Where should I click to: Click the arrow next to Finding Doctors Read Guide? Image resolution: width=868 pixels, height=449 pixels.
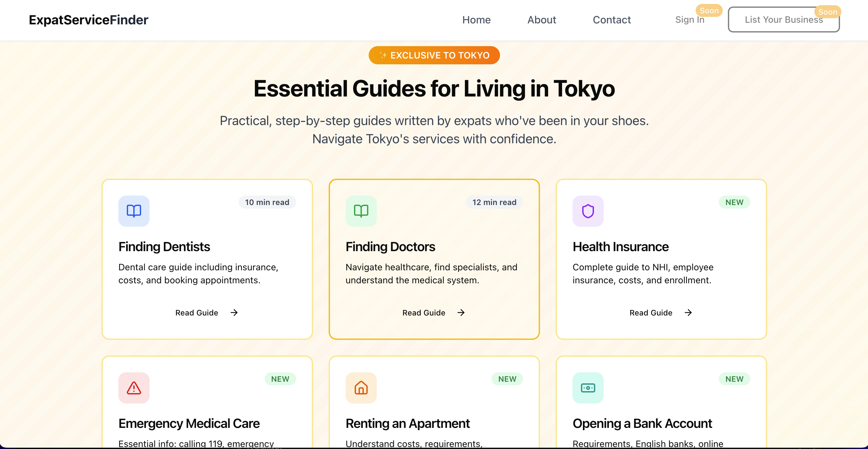coord(461,313)
